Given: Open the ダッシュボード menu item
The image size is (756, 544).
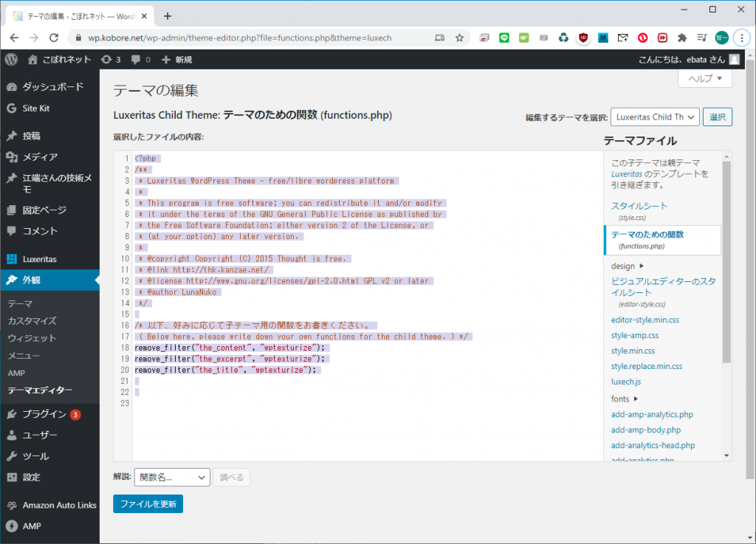Looking at the screenshot, I should click(52, 86).
